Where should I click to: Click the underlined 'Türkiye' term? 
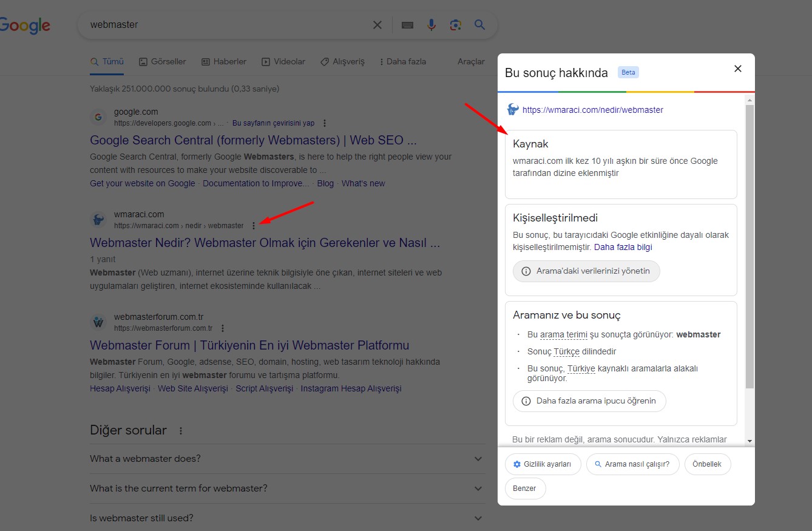pos(581,368)
